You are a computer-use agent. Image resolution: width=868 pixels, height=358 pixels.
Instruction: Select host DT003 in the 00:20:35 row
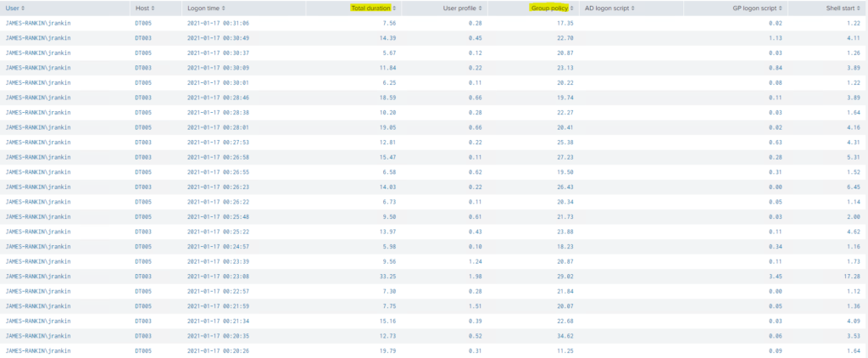click(143, 335)
